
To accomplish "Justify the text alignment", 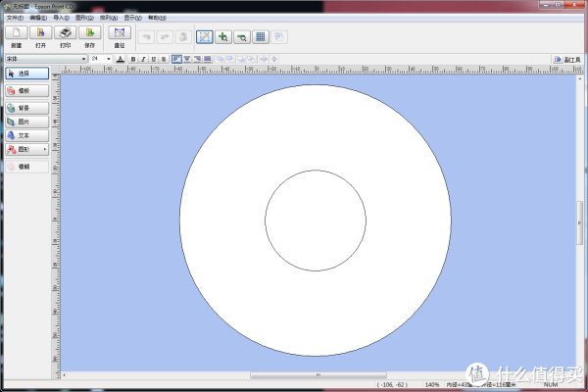I will 207,59.
